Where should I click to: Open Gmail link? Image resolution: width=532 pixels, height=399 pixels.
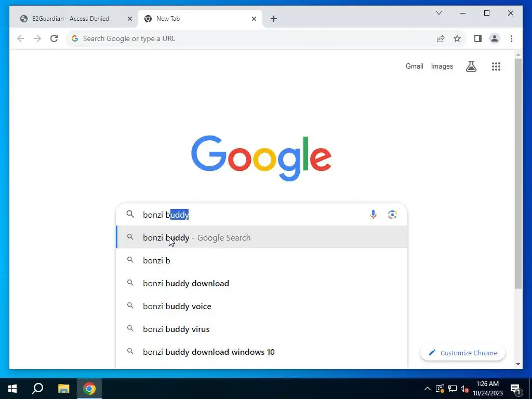pos(414,66)
